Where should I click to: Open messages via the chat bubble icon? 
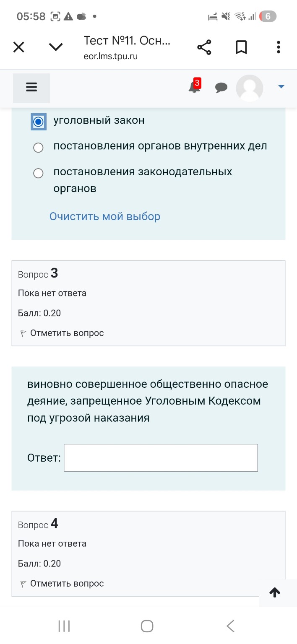click(x=221, y=88)
